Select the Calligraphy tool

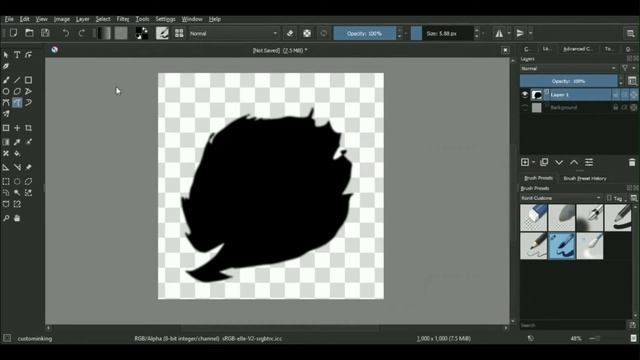pos(6,66)
